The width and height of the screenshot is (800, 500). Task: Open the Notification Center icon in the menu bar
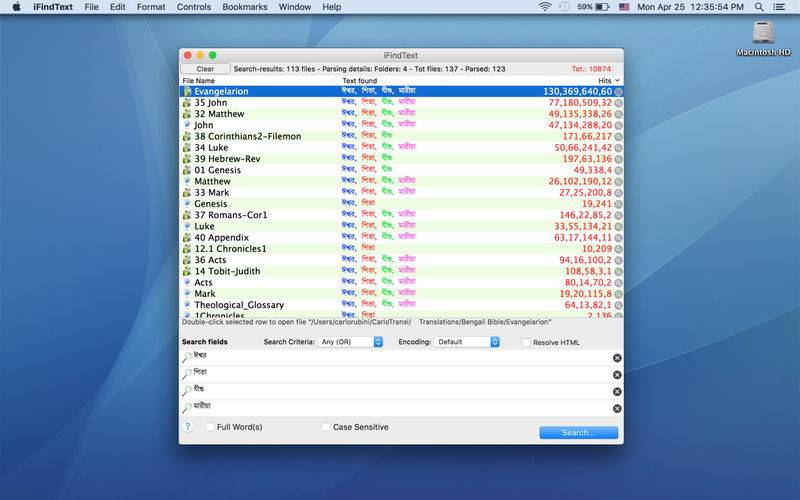[779, 7]
